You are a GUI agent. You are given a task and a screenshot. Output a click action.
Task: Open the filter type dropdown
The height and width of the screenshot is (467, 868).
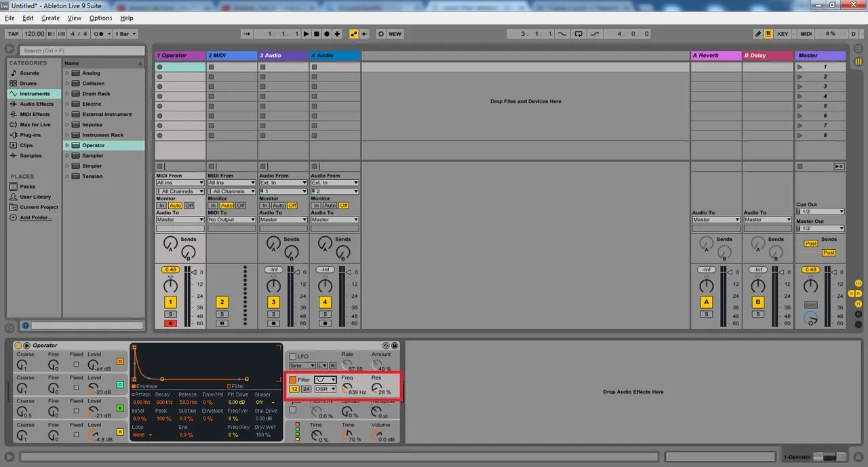(325, 379)
